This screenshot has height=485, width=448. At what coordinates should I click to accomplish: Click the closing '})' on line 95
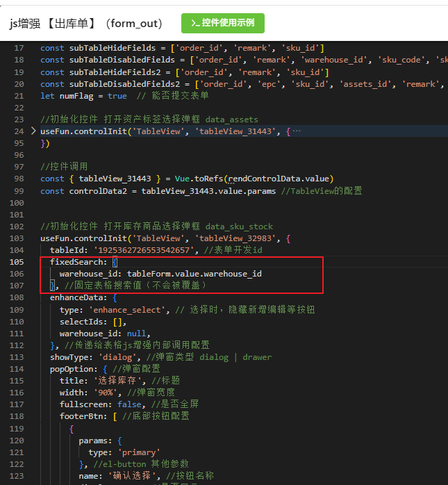coord(45,144)
